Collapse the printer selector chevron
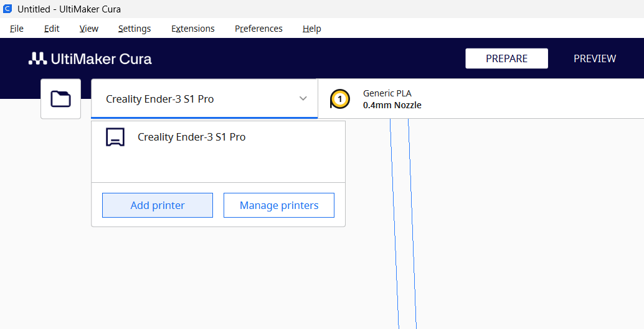 pos(303,98)
